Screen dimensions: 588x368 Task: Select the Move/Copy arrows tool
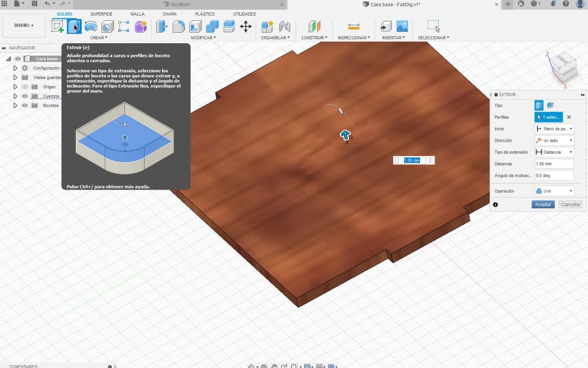246,26
